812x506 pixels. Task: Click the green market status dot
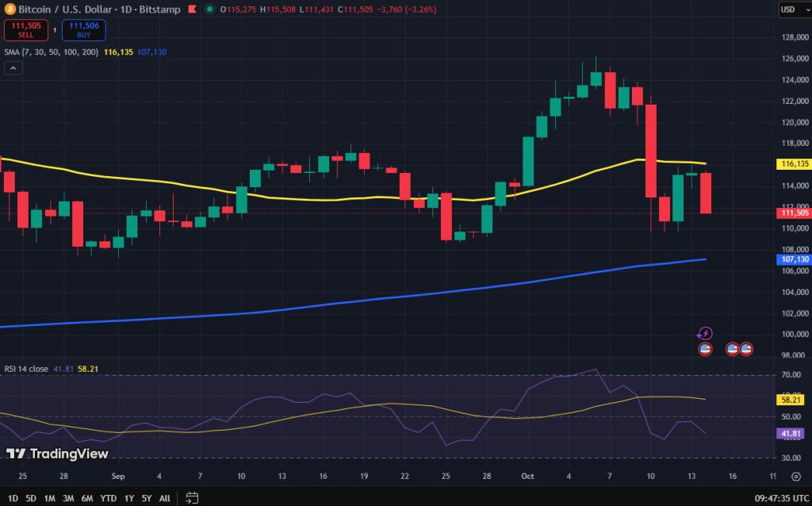[209, 10]
